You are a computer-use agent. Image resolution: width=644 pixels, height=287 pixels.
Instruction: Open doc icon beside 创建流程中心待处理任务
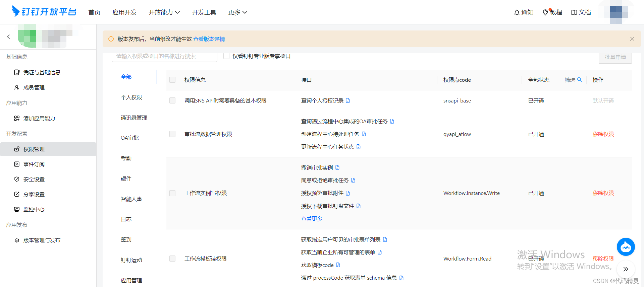[x=364, y=134]
